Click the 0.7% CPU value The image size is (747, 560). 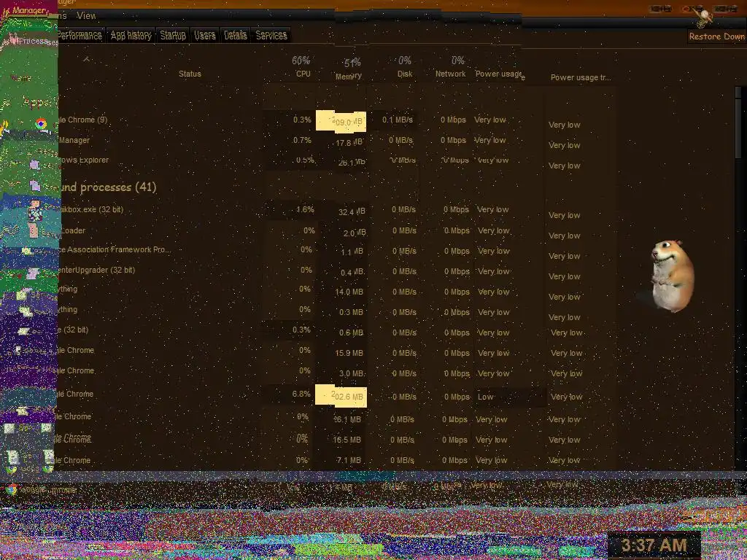(302, 141)
